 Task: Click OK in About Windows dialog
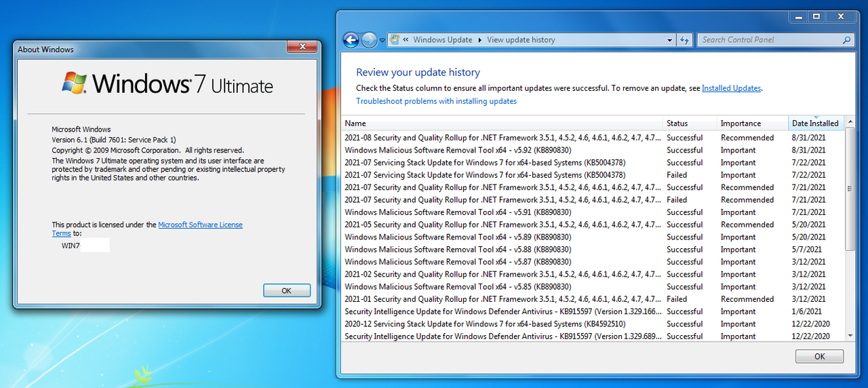286,290
